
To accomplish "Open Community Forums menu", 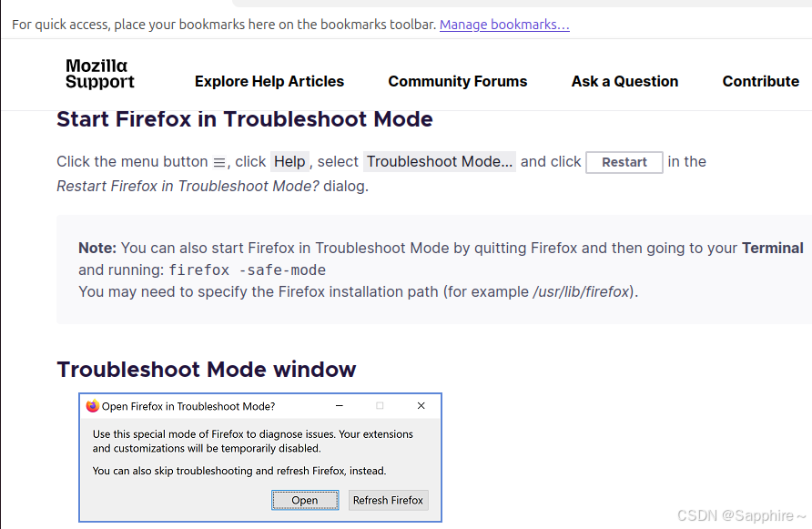I will [458, 81].
